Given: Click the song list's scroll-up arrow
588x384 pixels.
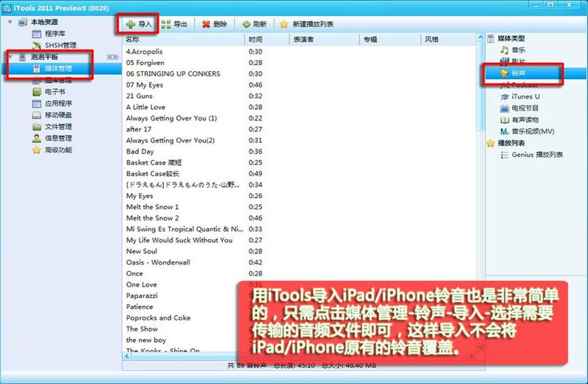Looking at the screenshot, I should click(x=480, y=38).
